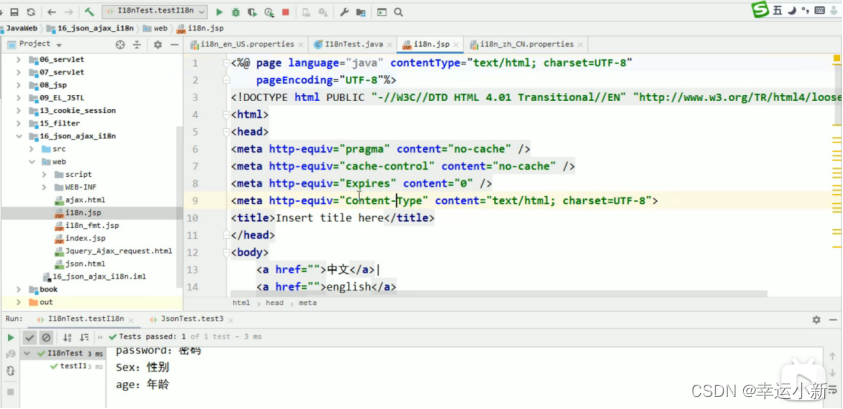Click the Synchronize refresh toolbar icon
The height and width of the screenshot is (409, 843).
[31, 12]
